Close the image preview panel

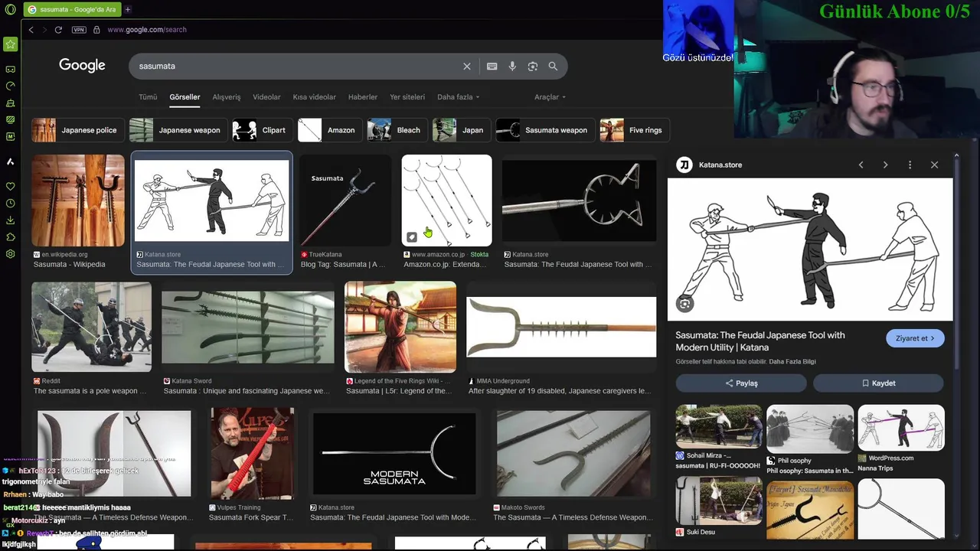(934, 165)
